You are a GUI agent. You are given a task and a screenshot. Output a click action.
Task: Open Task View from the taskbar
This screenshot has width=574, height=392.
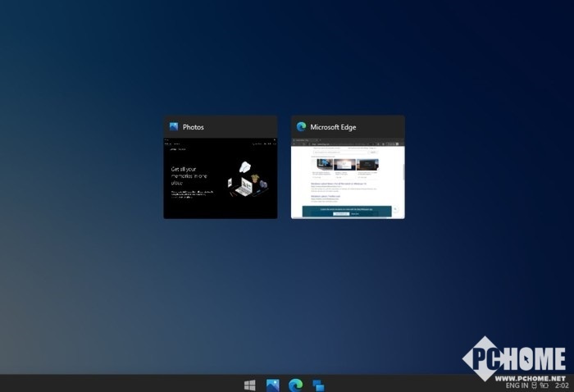pyautogui.click(x=318, y=385)
